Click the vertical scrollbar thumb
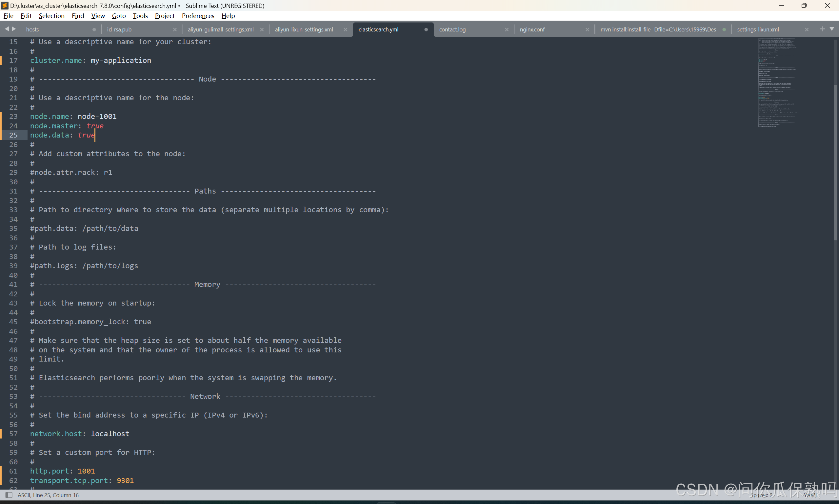839x504 pixels. (835, 162)
